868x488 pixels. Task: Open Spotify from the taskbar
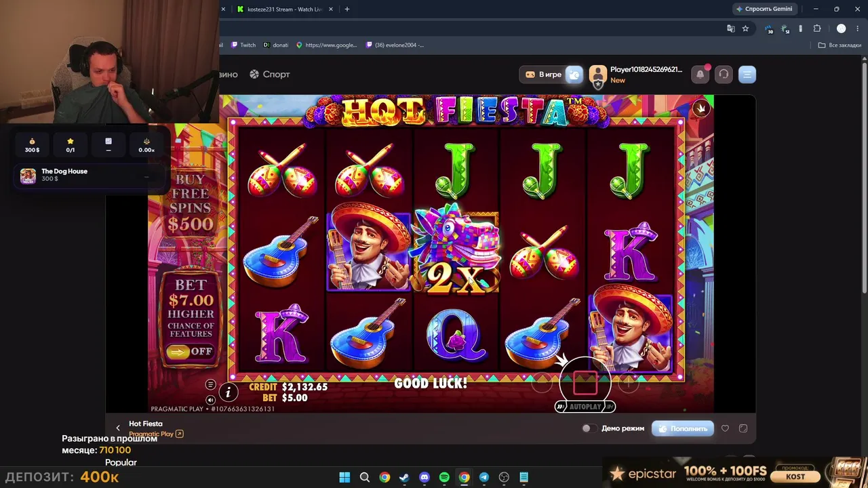click(x=444, y=477)
